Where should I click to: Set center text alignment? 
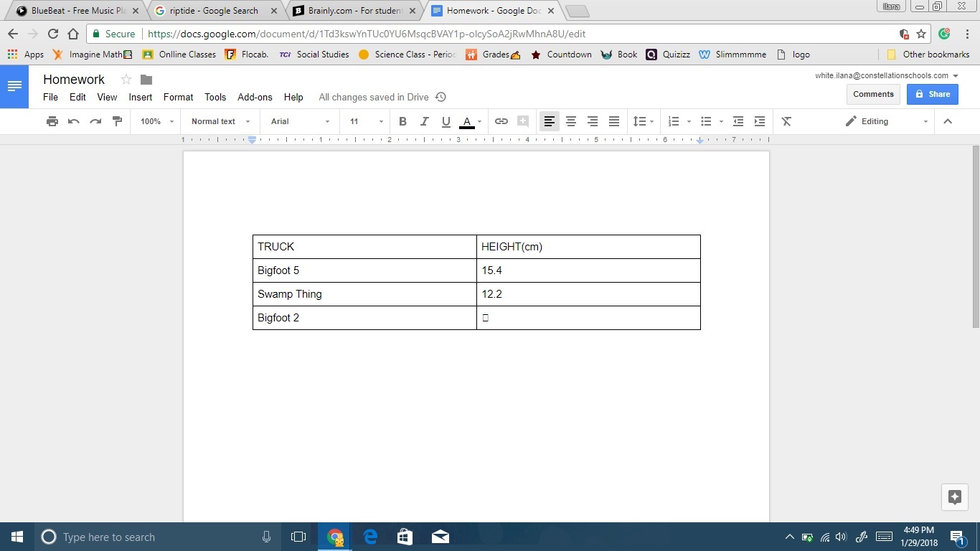(x=571, y=121)
